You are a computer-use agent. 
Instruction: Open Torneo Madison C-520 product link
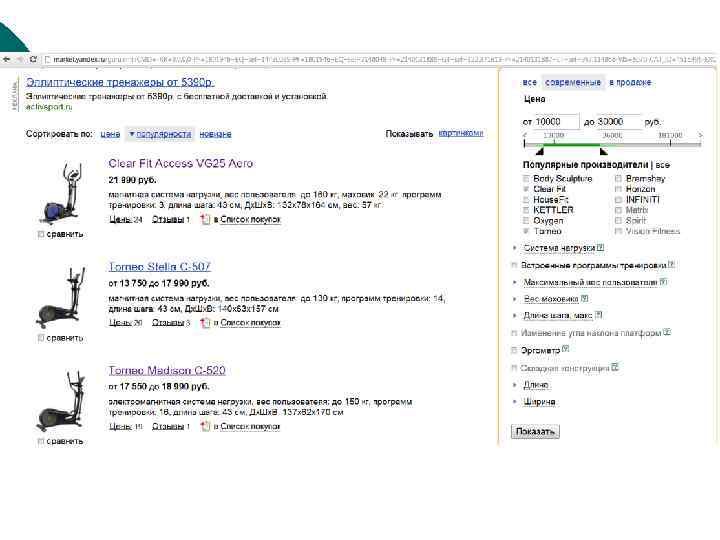coord(167,370)
